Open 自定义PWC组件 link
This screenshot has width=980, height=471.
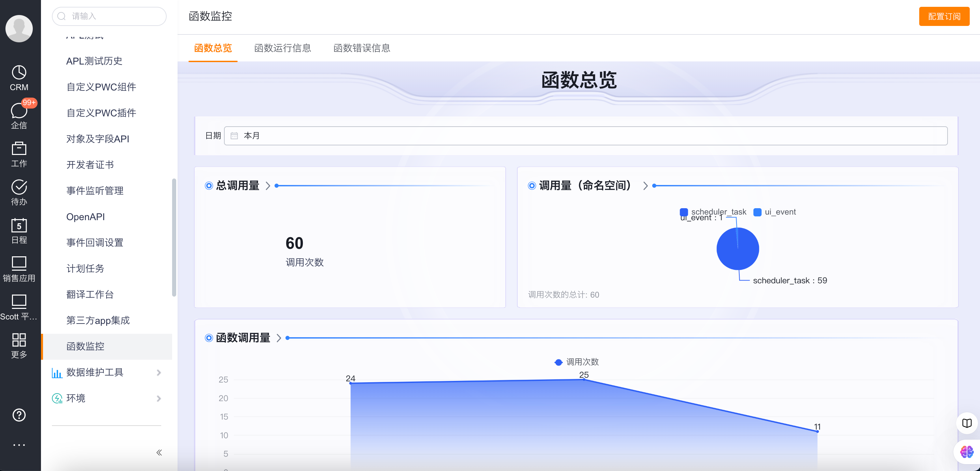pos(101,87)
